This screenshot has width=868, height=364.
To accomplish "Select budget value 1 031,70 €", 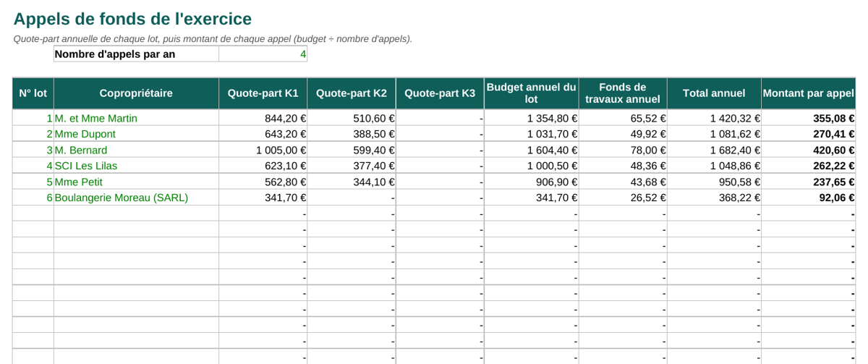I will click(x=532, y=134).
